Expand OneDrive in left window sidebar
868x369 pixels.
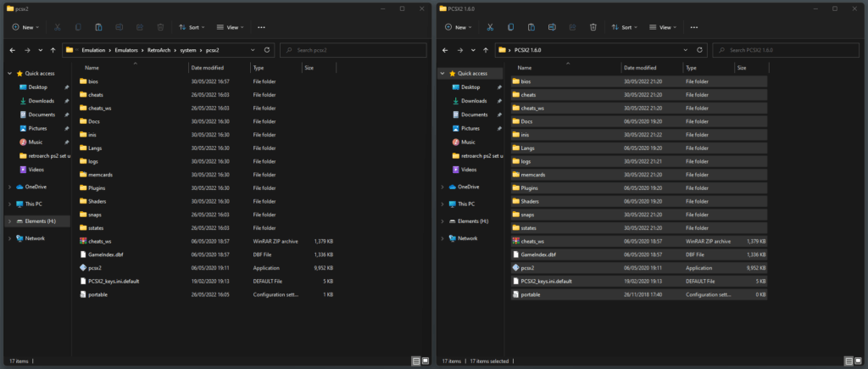pyautogui.click(x=9, y=187)
